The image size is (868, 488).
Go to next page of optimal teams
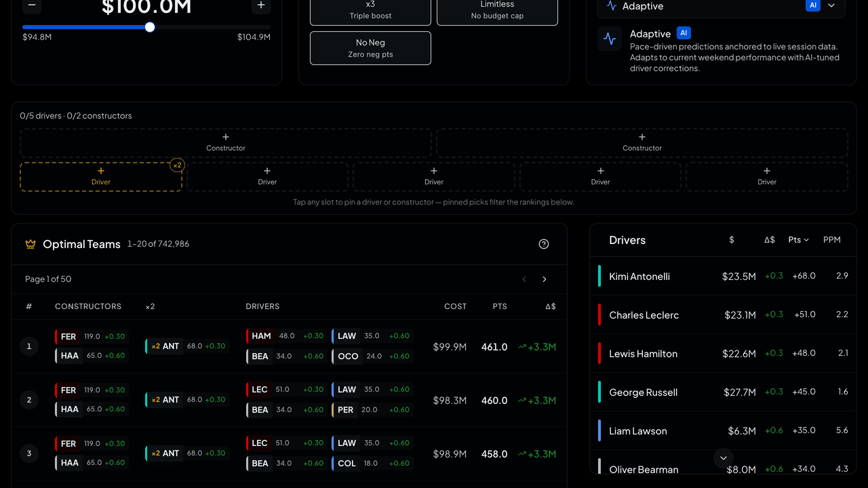[x=545, y=279]
